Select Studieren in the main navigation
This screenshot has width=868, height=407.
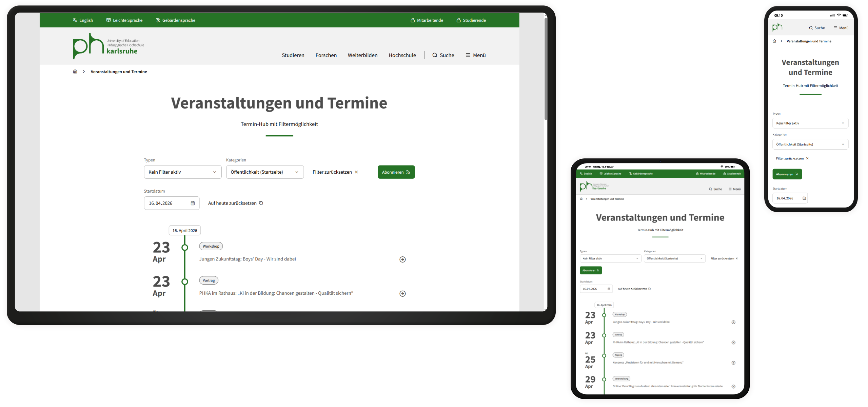[x=293, y=55]
